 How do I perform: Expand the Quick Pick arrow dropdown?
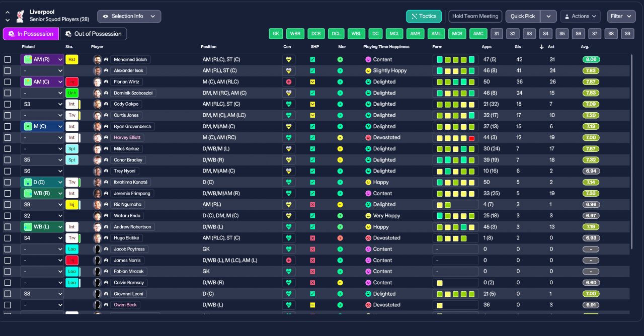(x=548, y=16)
